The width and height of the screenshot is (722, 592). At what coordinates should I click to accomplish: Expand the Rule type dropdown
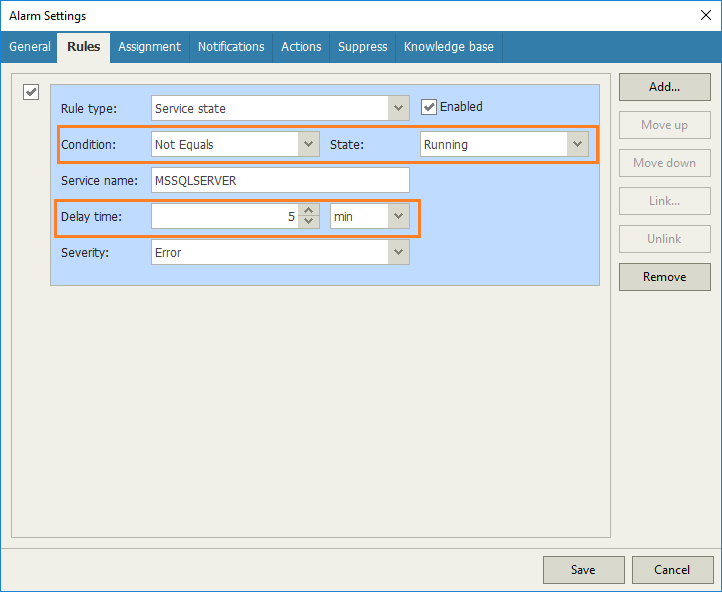click(398, 108)
